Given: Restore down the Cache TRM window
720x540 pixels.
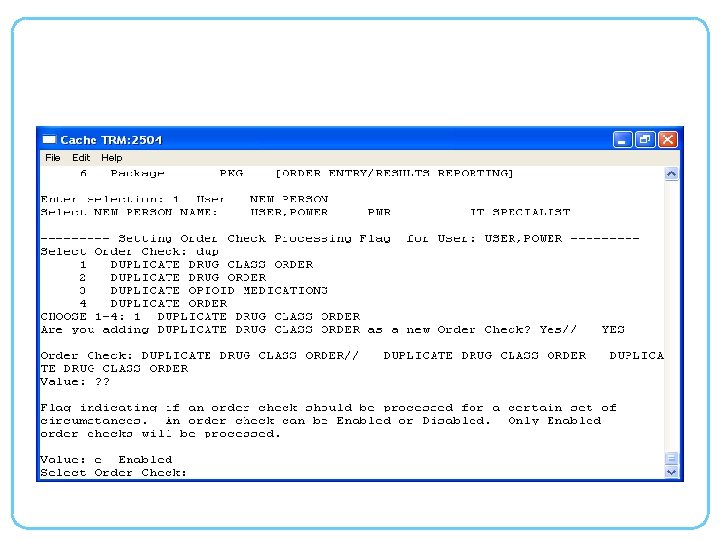Looking at the screenshot, I should (x=645, y=139).
